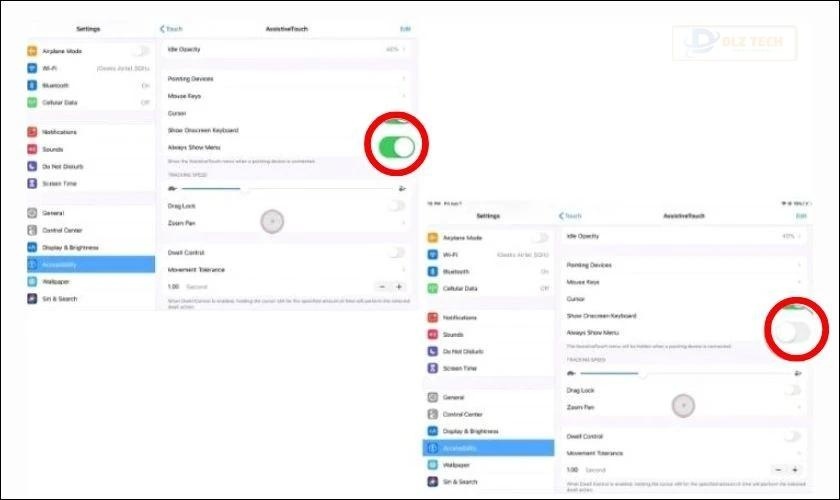
Task: Tap the Notifications icon in the upper-left Settings sidebar
Action: click(33, 132)
